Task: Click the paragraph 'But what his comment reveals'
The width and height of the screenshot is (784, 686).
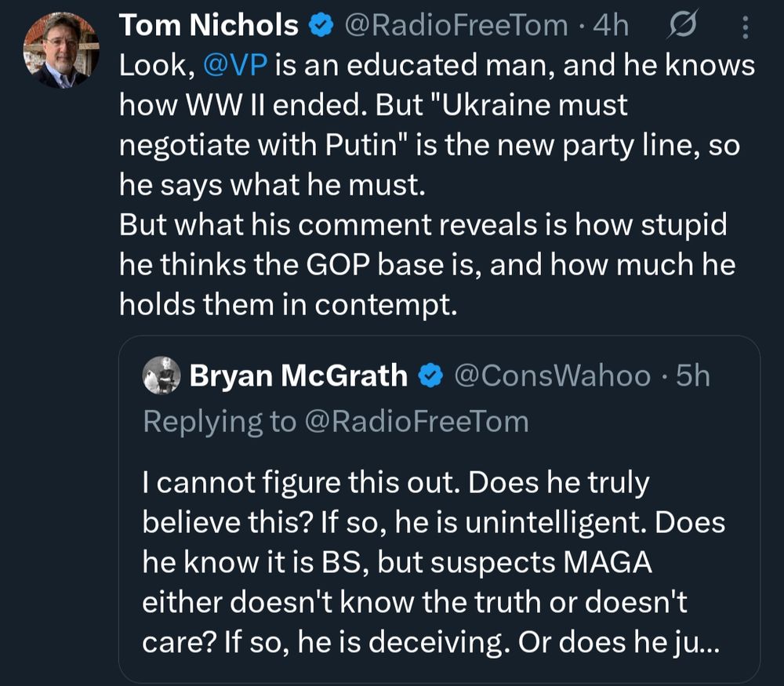Action: click(x=427, y=264)
